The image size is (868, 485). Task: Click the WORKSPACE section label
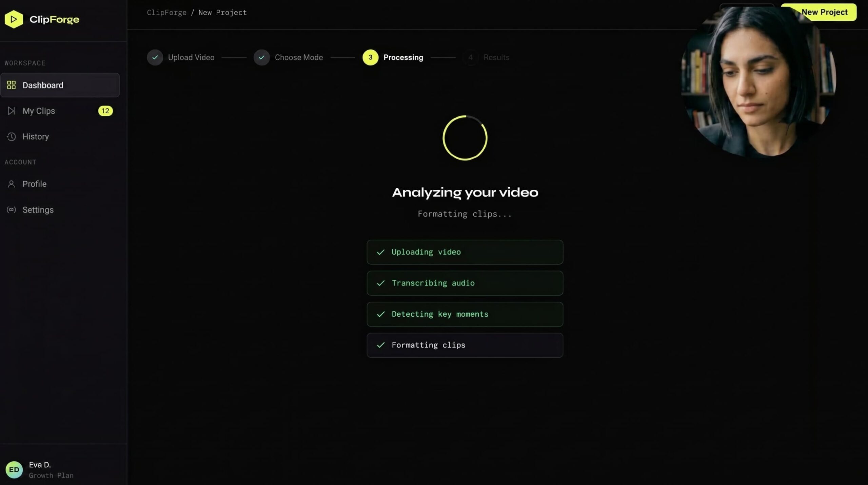coord(25,63)
